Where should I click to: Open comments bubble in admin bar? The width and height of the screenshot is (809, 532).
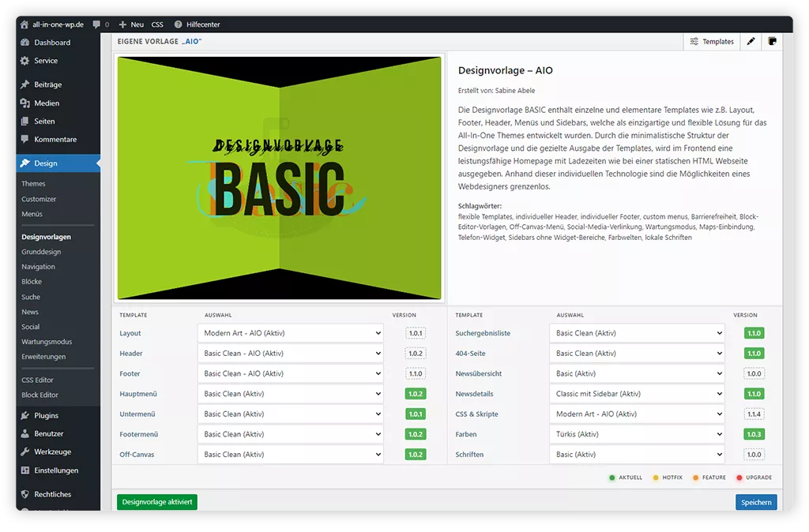tap(96, 24)
